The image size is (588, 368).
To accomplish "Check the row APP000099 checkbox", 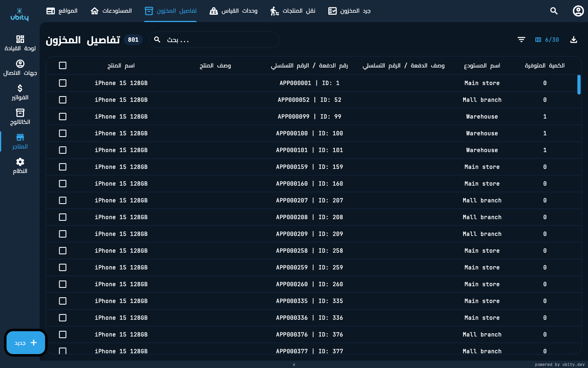I will 62,117.
